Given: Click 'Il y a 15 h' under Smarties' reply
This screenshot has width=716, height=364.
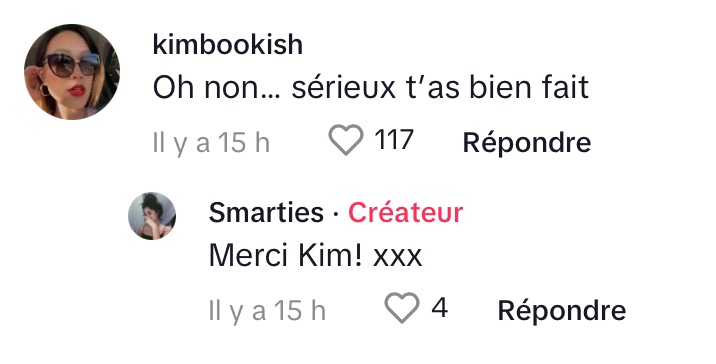Looking at the screenshot, I should (x=267, y=311).
